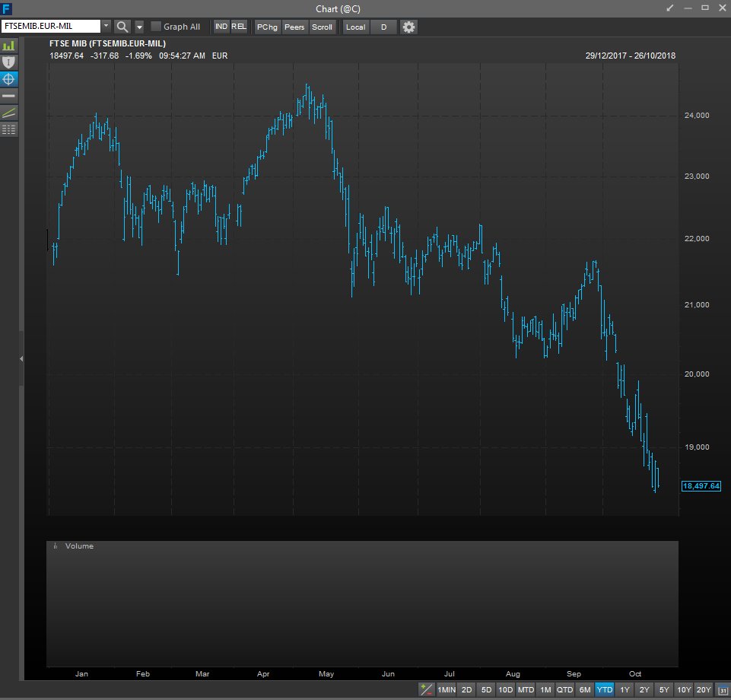731x700 pixels.
Task: Click the FTSEMIB.EUR-MIL symbol input
Action: (x=50, y=26)
